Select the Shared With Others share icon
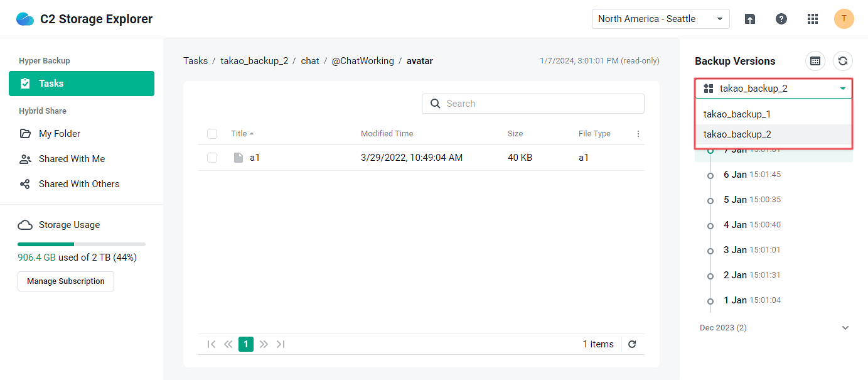The image size is (868, 380). pos(25,183)
